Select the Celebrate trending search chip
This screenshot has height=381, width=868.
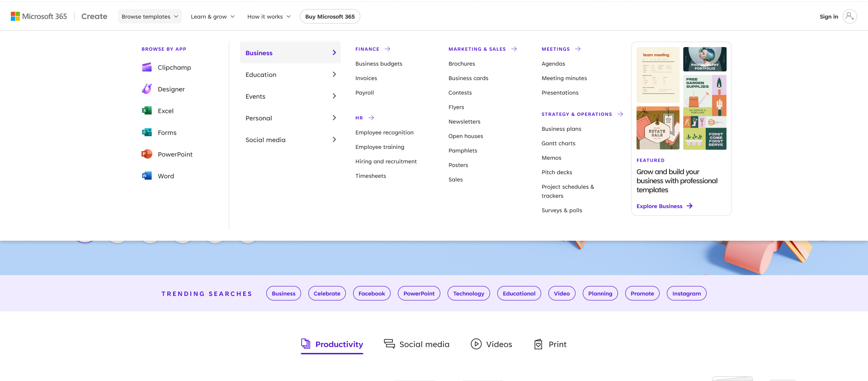(x=327, y=293)
